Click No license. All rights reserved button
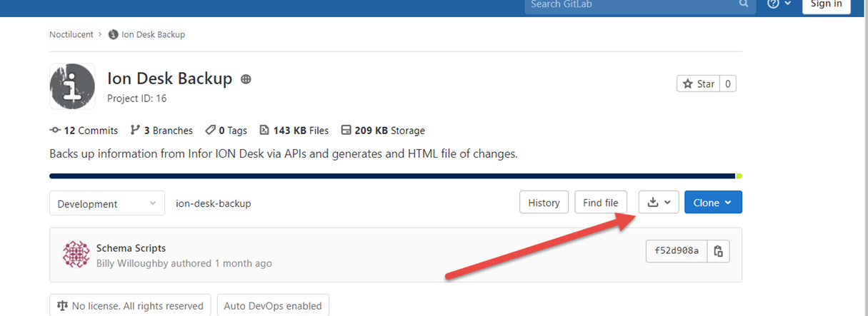This screenshot has width=868, height=316. 130,305
